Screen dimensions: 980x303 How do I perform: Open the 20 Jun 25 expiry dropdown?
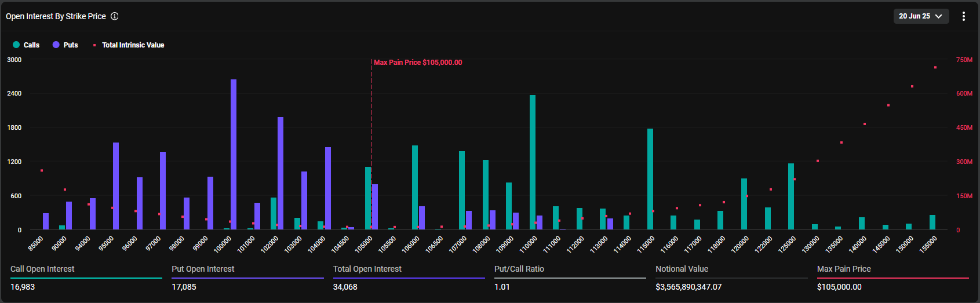point(920,16)
